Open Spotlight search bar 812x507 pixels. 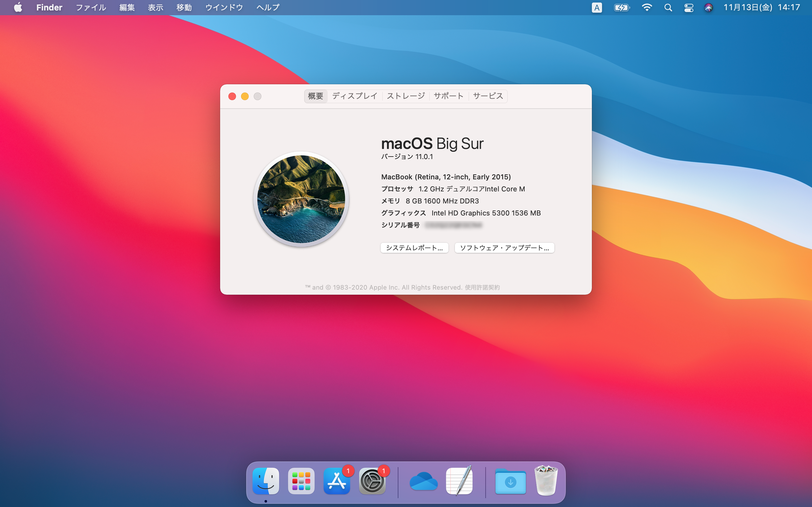[669, 7]
